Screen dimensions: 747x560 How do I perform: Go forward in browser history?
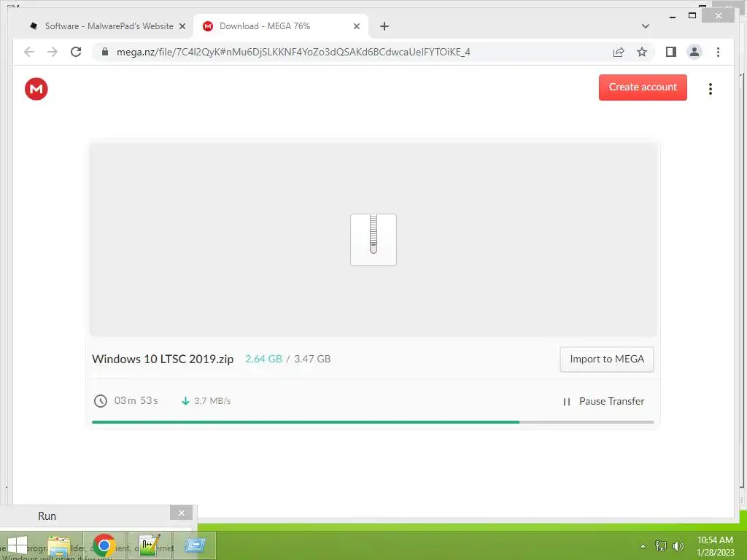(x=53, y=52)
